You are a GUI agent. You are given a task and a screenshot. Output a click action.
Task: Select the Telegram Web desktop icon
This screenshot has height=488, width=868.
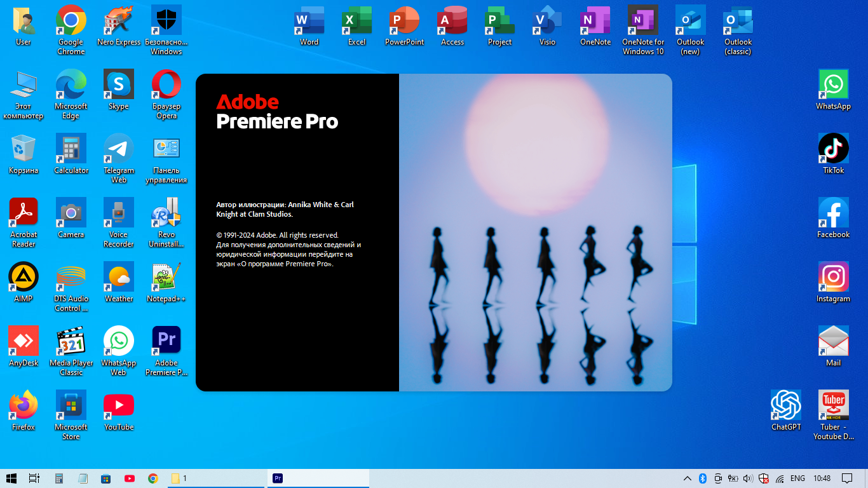tap(119, 158)
